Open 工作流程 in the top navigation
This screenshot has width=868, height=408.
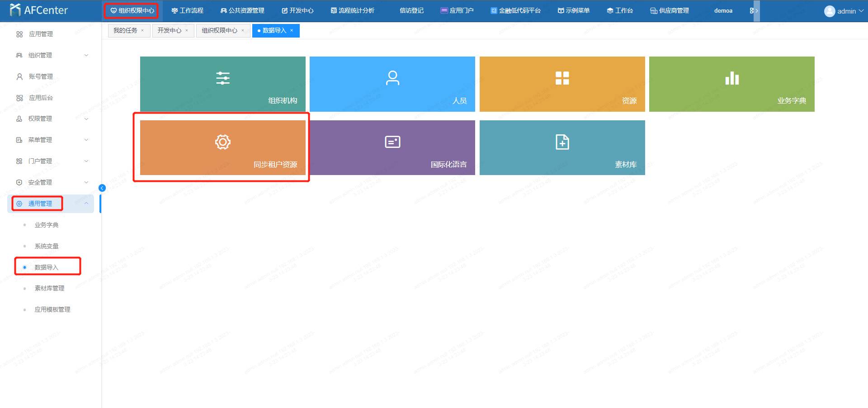[188, 10]
